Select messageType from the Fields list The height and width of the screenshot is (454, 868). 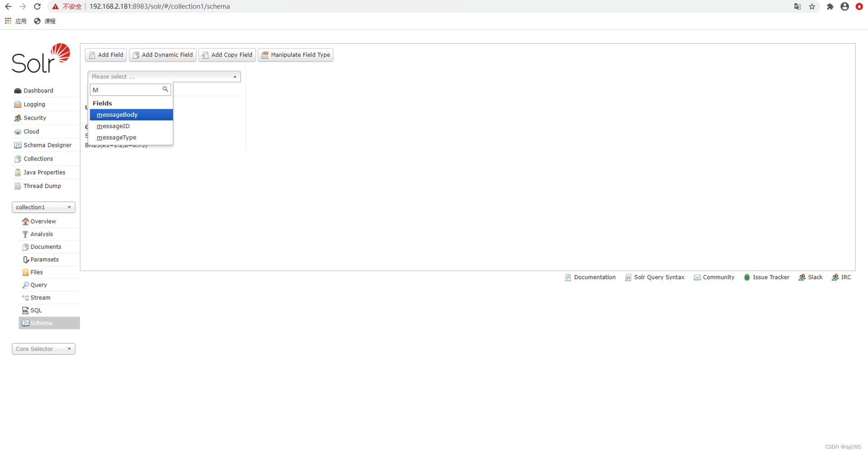(131, 138)
